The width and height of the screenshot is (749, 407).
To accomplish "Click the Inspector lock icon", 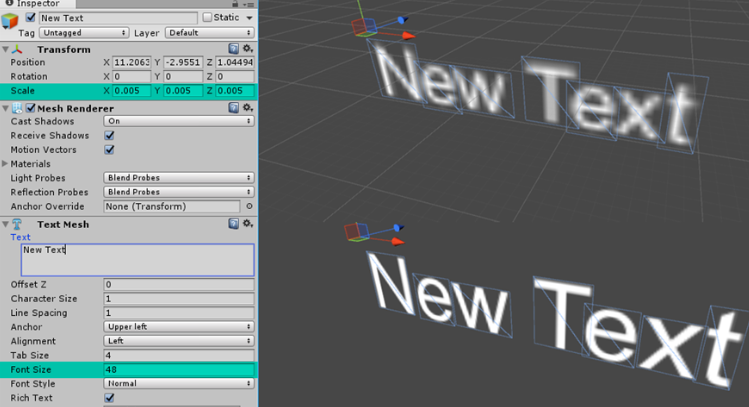I will coord(235,3).
